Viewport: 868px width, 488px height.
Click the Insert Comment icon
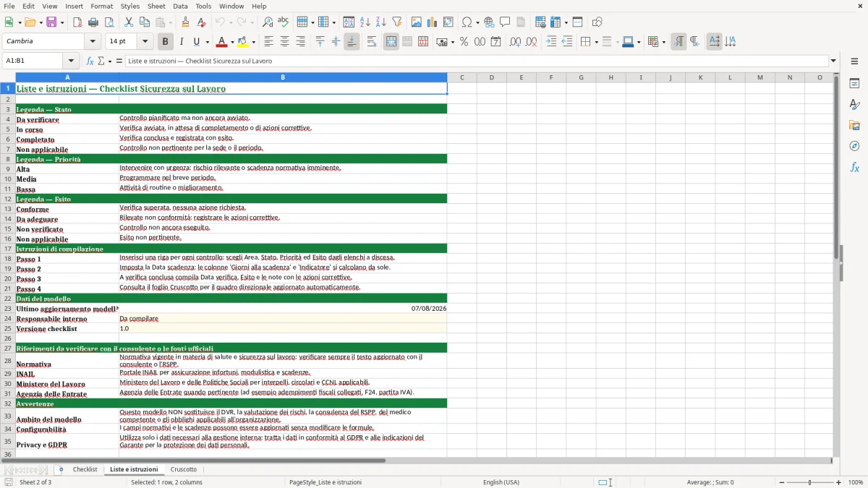click(x=505, y=22)
